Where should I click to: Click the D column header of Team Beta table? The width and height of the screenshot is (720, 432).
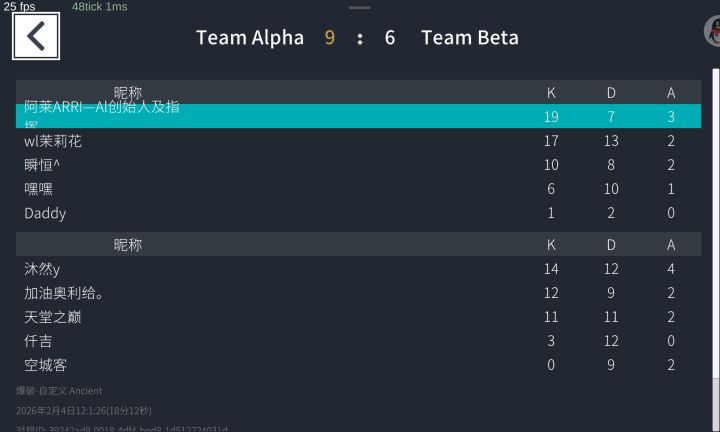611,245
